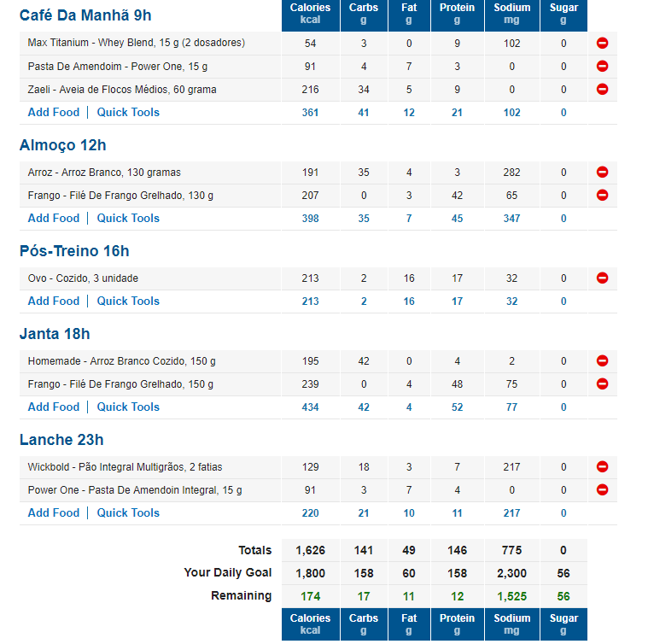
Task: Delete Power One Pasta Integral entry
Action: point(602,489)
